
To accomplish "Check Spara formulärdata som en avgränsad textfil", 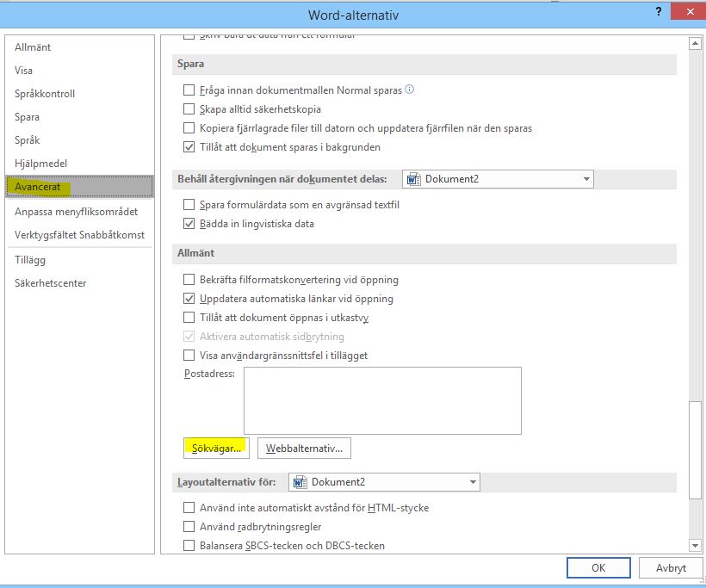I will (x=189, y=205).
